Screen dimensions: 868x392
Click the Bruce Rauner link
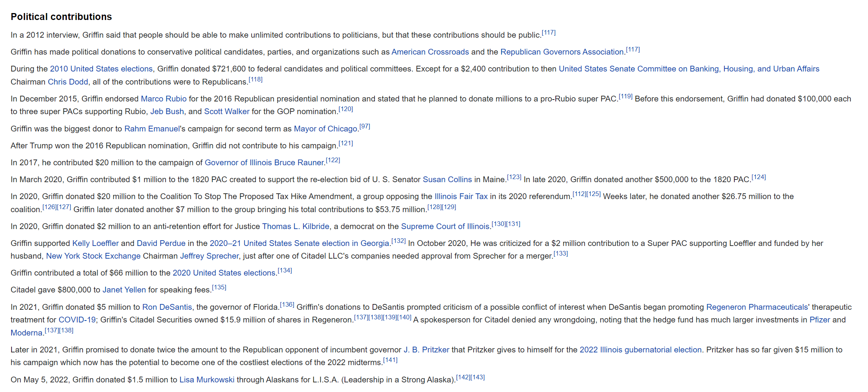(x=299, y=163)
